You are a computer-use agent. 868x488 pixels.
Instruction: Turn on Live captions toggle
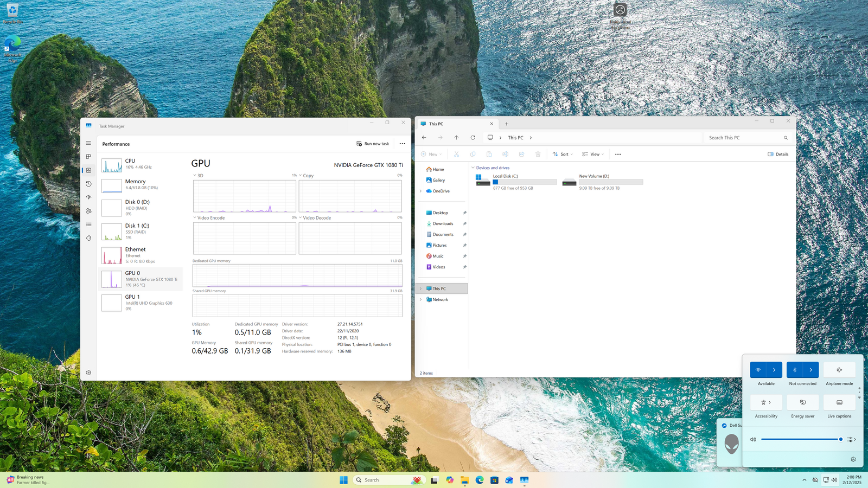click(839, 402)
